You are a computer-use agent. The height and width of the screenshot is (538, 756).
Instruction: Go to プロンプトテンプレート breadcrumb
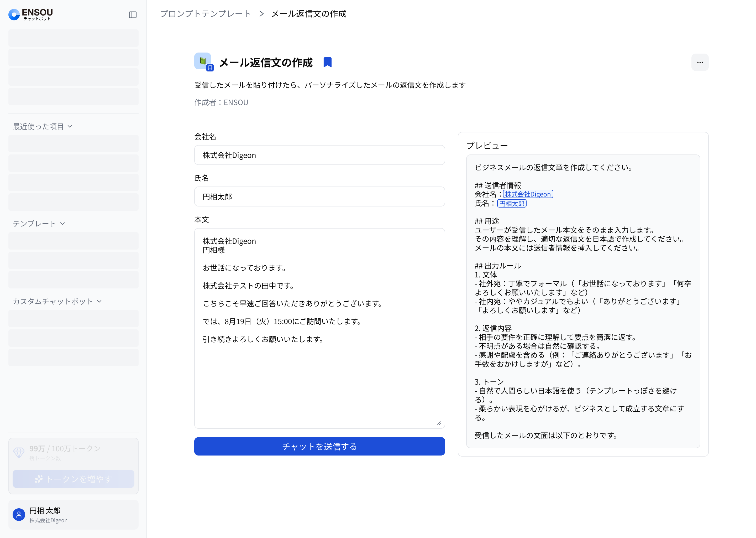coord(205,14)
